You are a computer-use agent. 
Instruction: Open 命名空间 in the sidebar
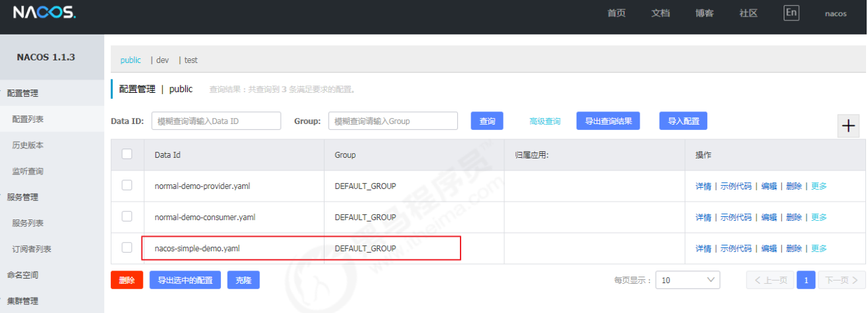(x=23, y=275)
